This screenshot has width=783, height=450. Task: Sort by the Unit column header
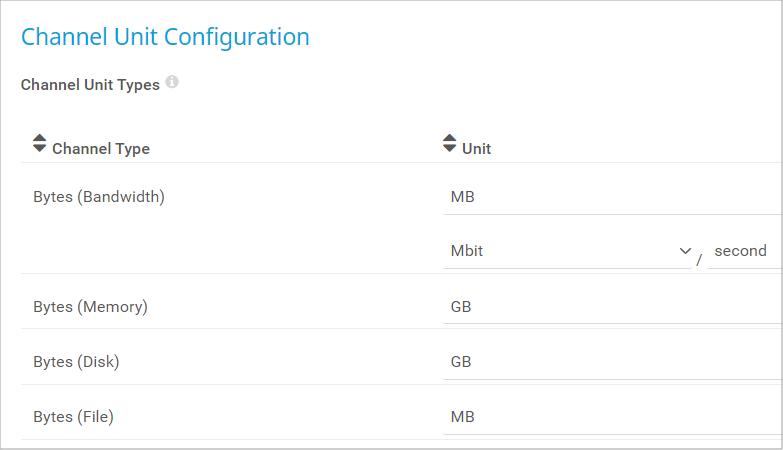coord(476,149)
